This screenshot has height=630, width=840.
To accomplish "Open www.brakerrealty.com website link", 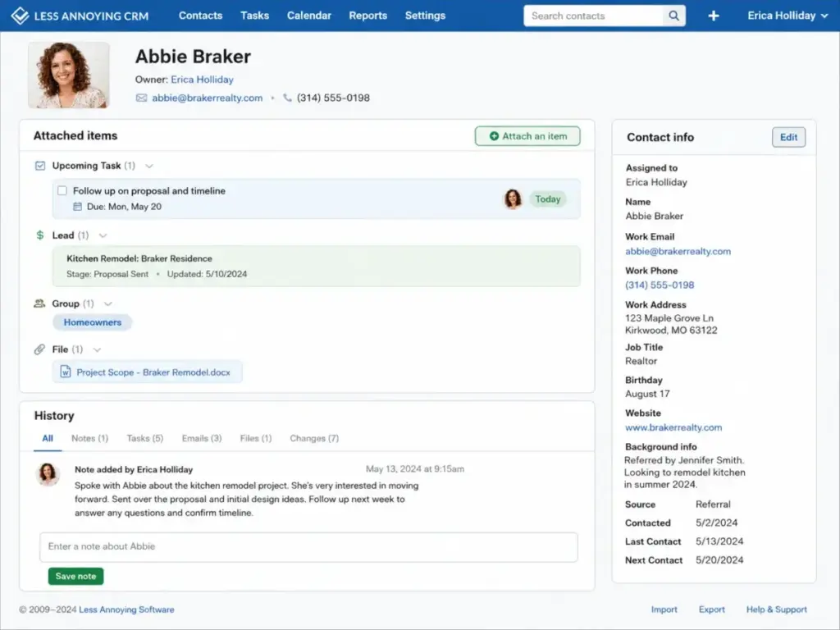I will click(673, 427).
